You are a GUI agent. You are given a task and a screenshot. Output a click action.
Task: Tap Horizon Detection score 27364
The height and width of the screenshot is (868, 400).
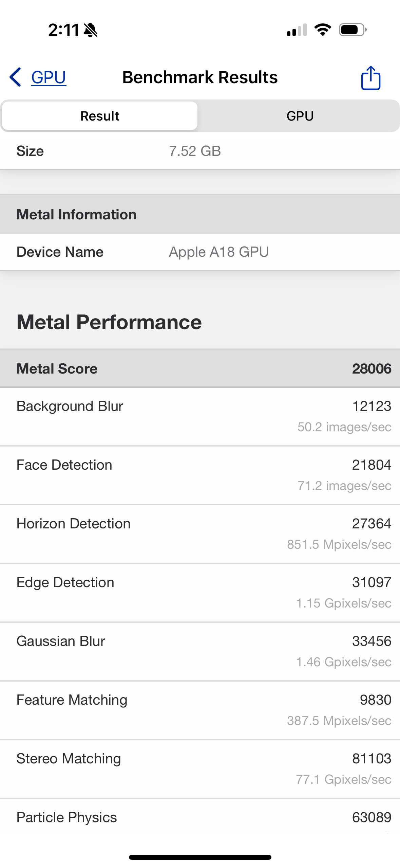(x=372, y=524)
